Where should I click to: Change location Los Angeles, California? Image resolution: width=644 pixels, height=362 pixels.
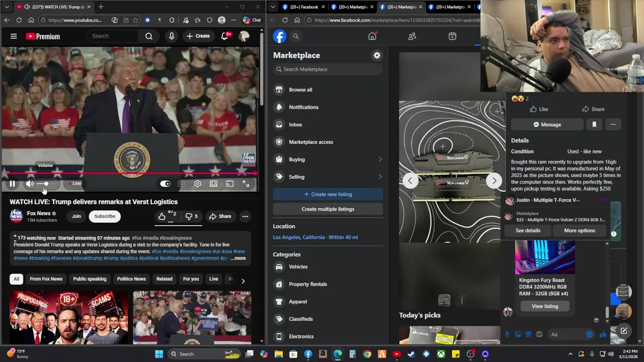click(x=315, y=237)
